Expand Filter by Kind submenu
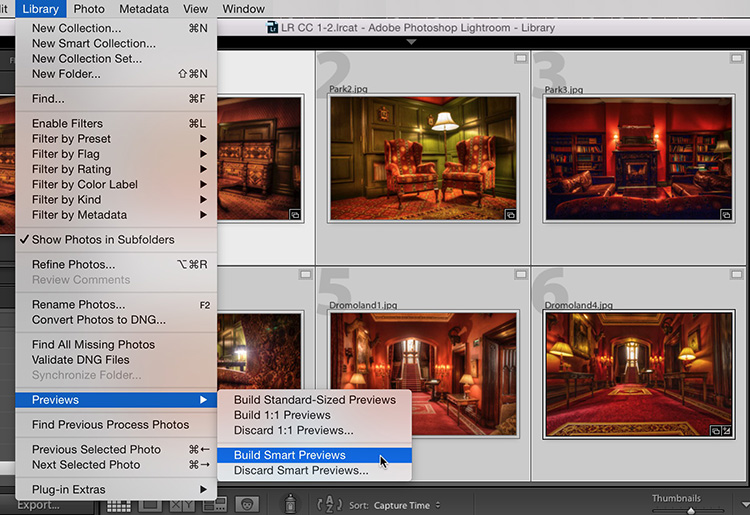The height and width of the screenshot is (515, 750). coord(116,200)
